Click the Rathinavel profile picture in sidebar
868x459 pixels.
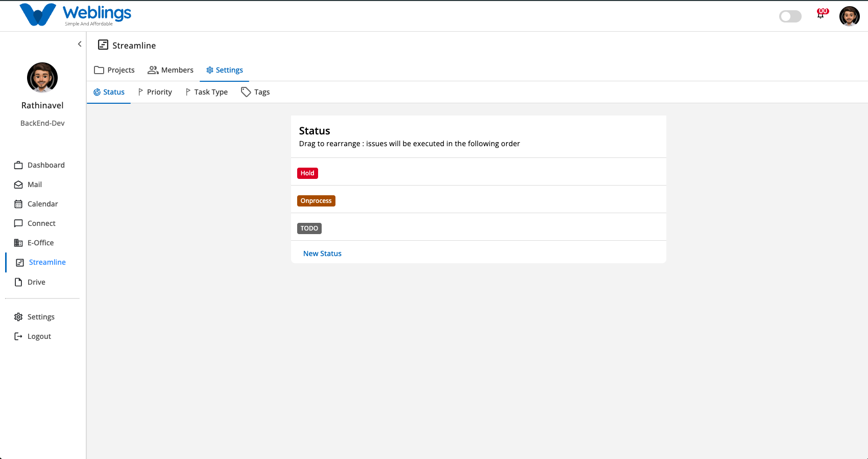[x=42, y=78]
